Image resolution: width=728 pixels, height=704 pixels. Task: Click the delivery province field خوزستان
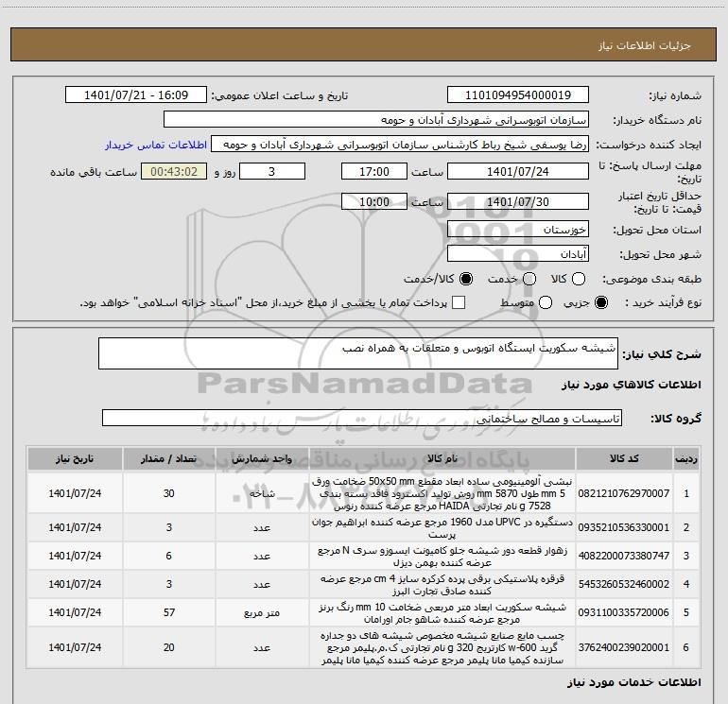pos(518,230)
